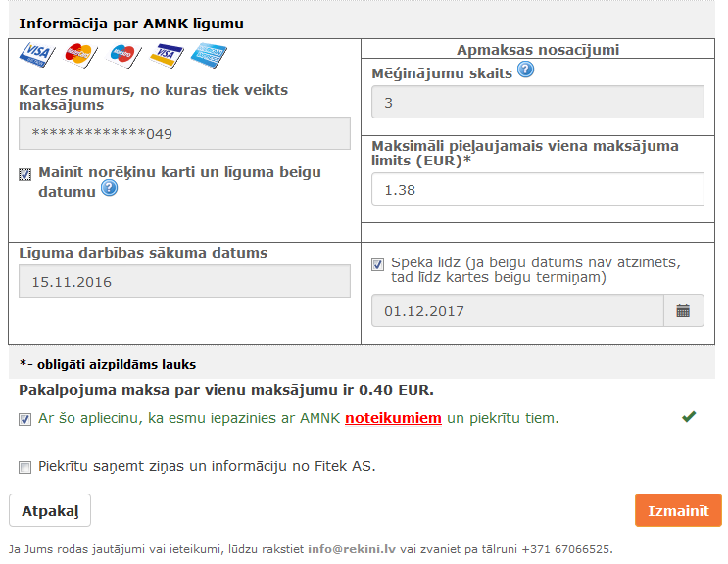
Task: Click the payment limit field showing 1.38
Action: coord(538,189)
